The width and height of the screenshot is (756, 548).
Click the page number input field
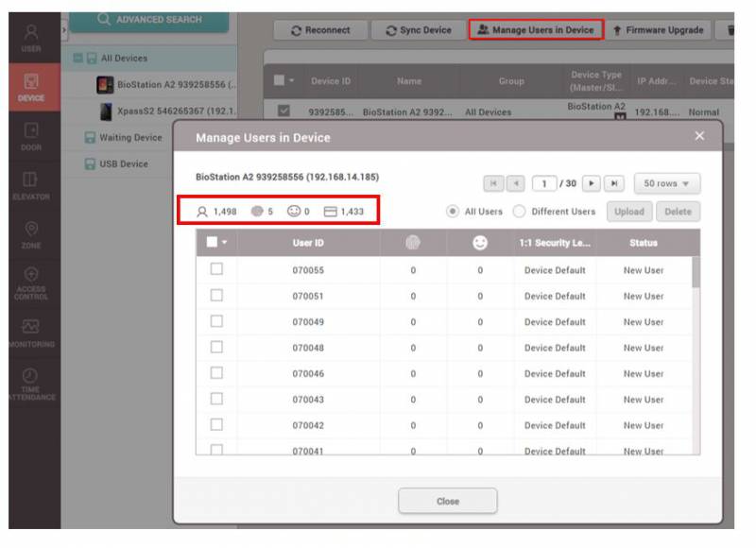544,184
